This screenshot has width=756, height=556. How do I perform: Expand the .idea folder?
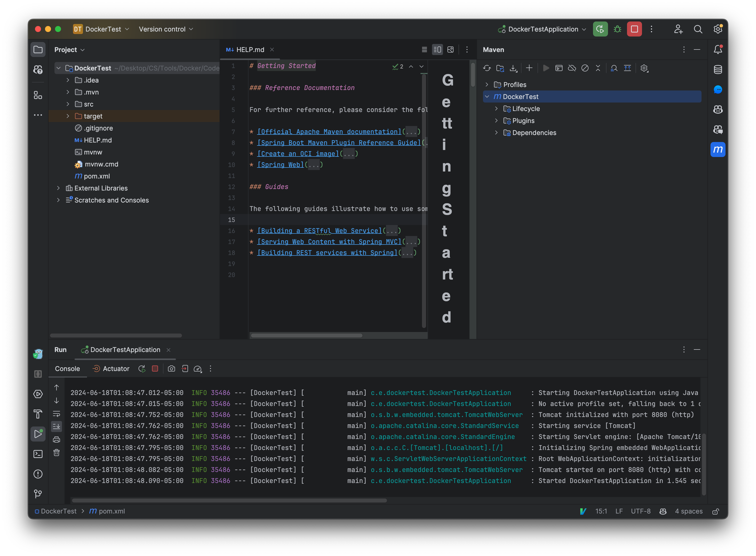[x=68, y=80]
